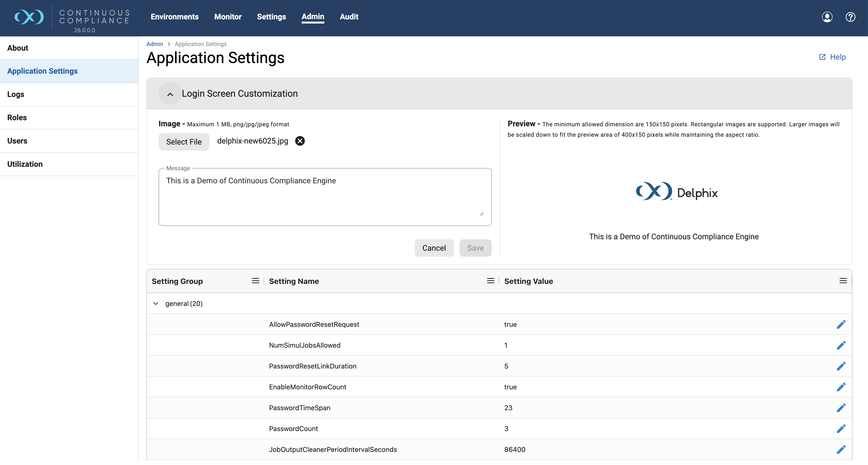Click the help question mark icon
The height and width of the screenshot is (465, 868).
coord(850,17)
